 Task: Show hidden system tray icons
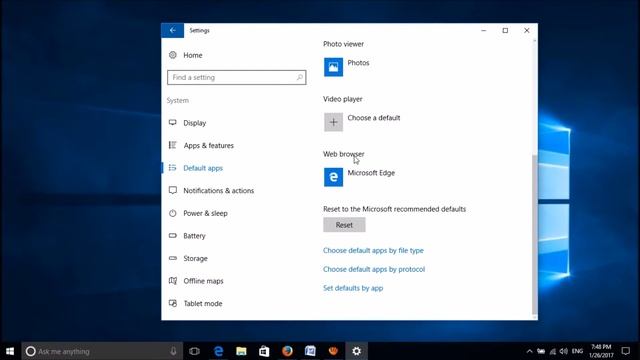pyautogui.click(x=529, y=351)
